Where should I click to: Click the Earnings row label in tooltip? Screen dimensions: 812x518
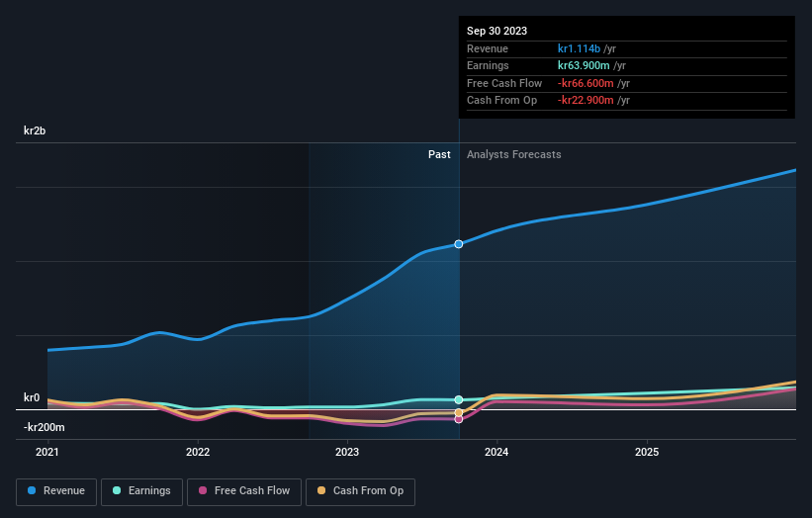pos(488,65)
